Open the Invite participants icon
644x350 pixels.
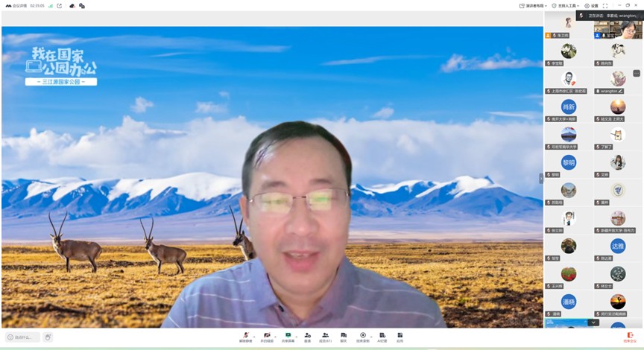point(306,337)
